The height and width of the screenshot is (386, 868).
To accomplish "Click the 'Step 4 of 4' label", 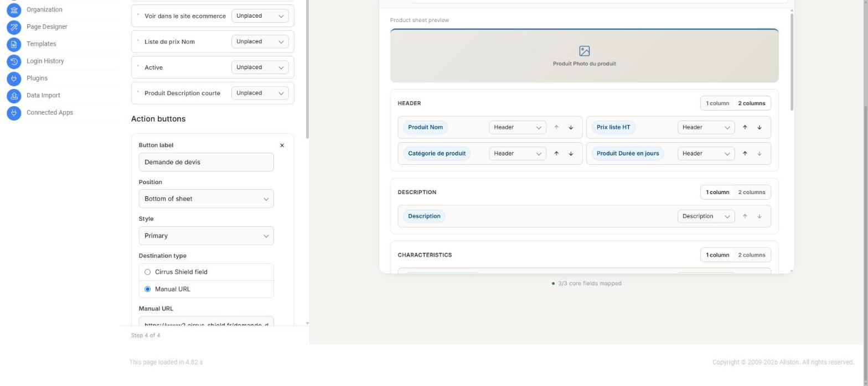I will [146, 336].
